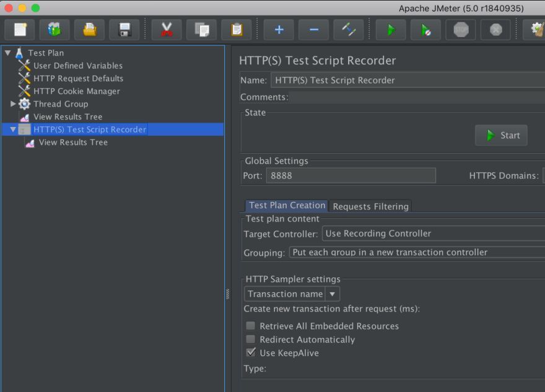The image size is (545, 392).
Task: Click the Open file folder icon
Action: pos(90,30)
